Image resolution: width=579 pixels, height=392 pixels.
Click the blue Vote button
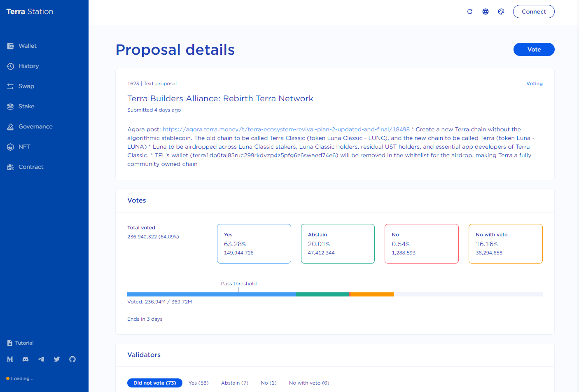(x=534, y=49)
